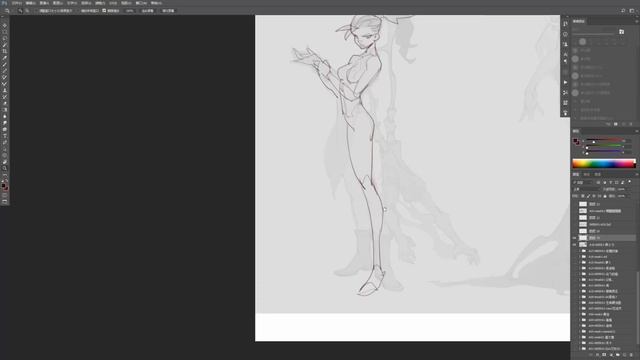Hide the highlighted layer via its eye icon
The image size is (640, 360).
click(574, 238)
